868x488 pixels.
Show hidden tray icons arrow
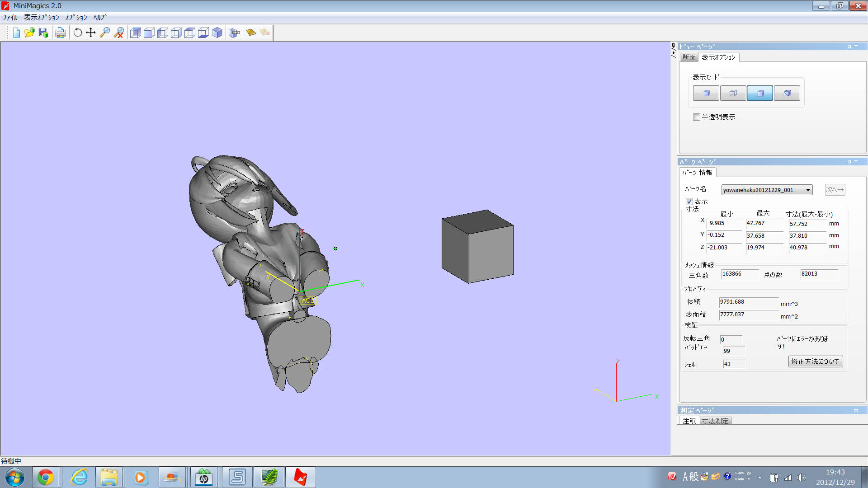click(759, 477)
